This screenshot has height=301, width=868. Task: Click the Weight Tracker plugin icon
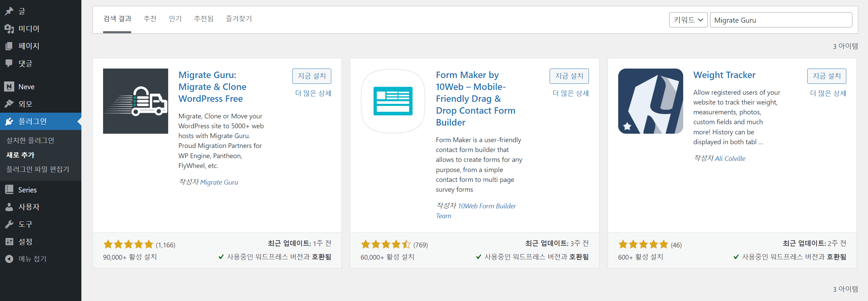click(650, 101)
